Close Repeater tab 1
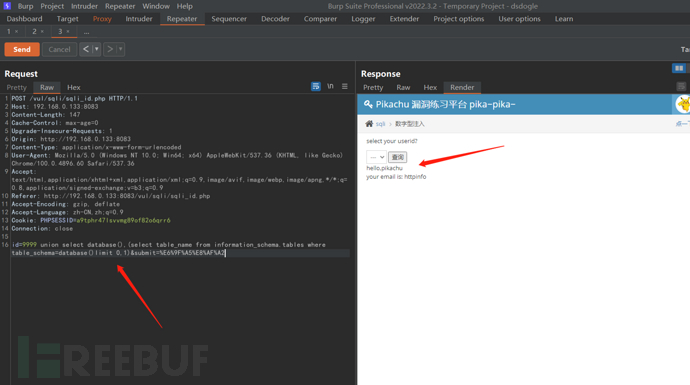 click(x=16, y=31)
